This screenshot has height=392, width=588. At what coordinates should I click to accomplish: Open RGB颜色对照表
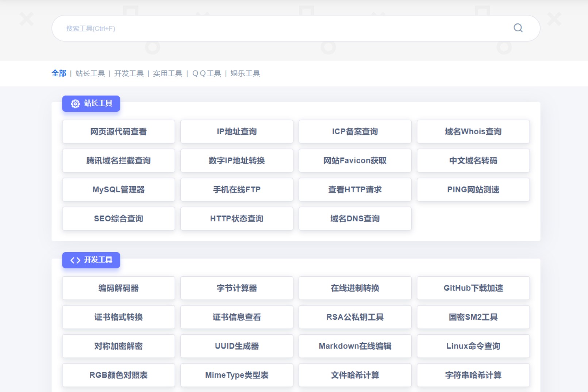pos(119,375)
